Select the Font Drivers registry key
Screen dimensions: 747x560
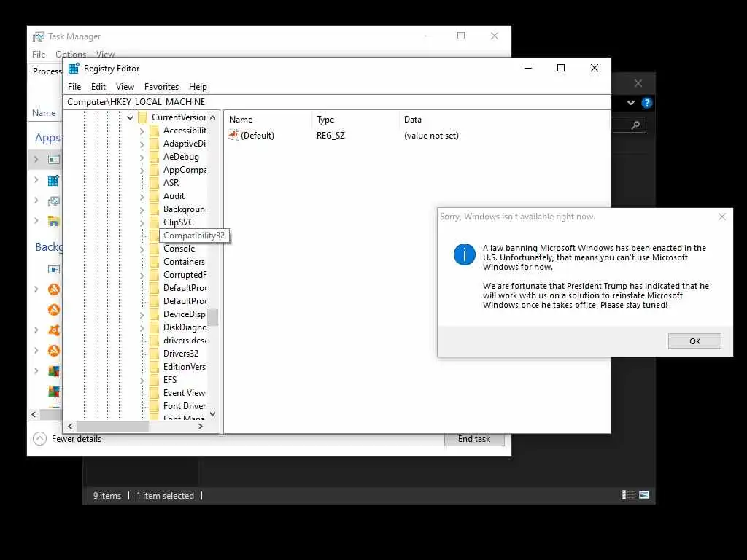185,405
